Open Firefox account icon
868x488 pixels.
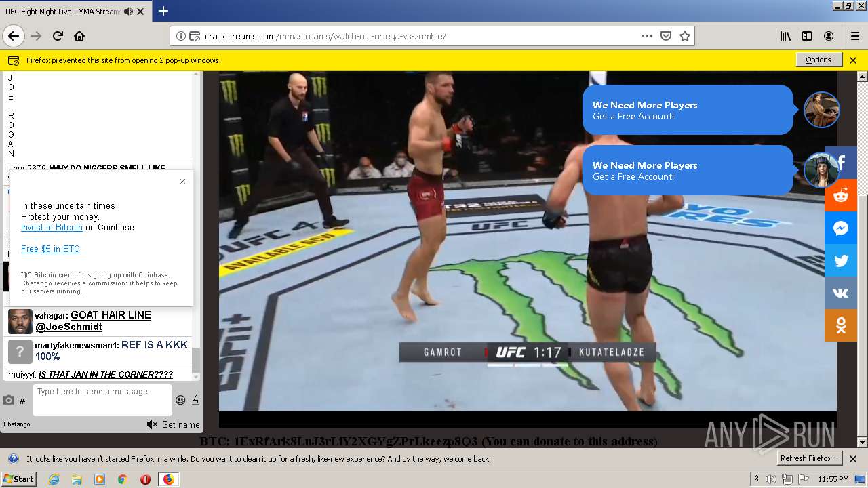tap(829, 36)
